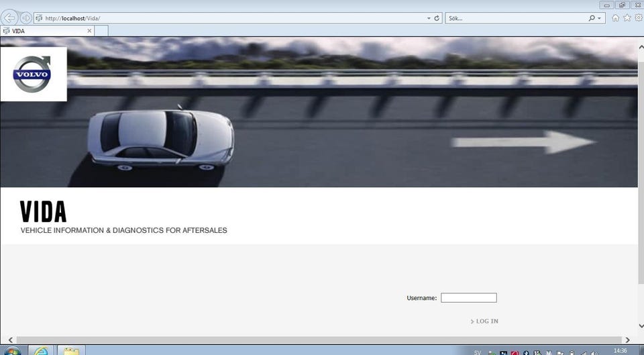Click the vertical scrollbar down arrow
The width and height of the screenshot is (644, 355).
click(641, 326)
